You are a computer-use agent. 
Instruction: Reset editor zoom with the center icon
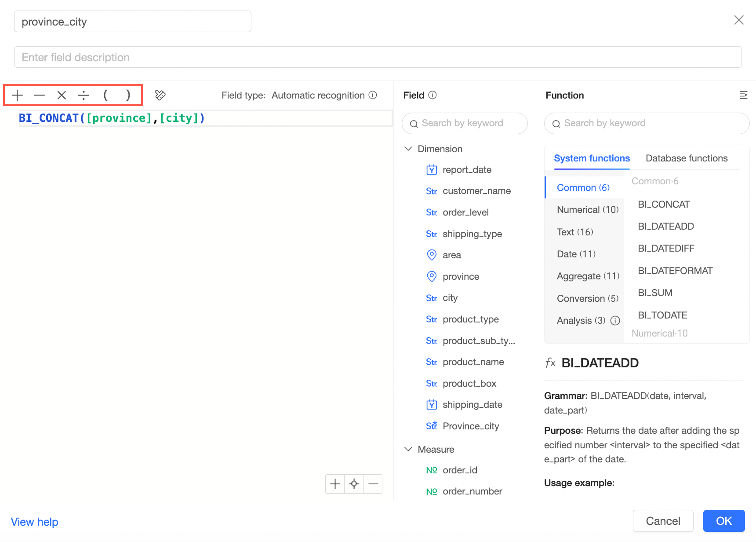click(354, 484)
